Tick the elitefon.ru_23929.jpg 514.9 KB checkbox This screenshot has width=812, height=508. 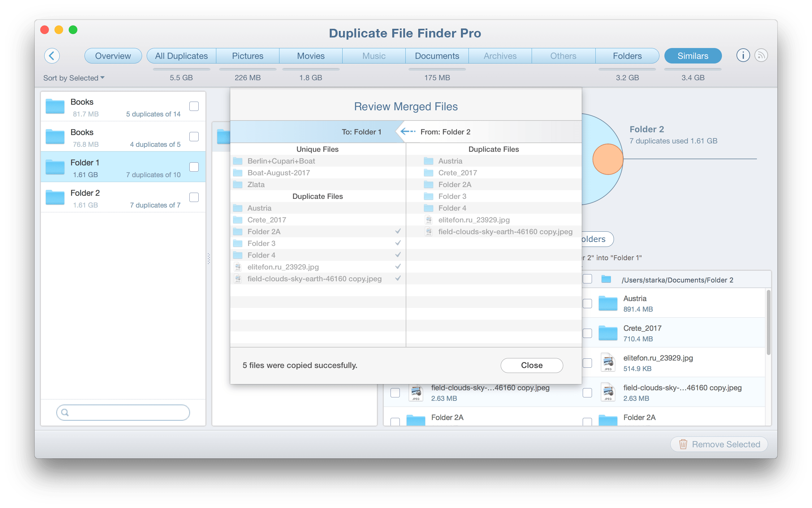point(587,363)
